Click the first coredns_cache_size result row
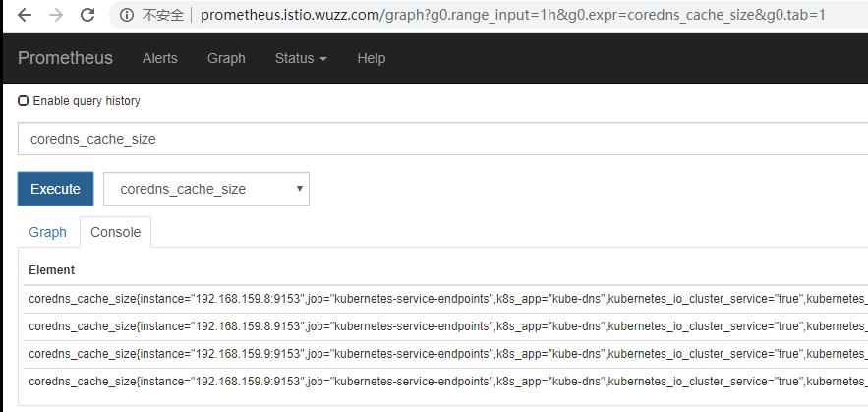 click(442, 299)
